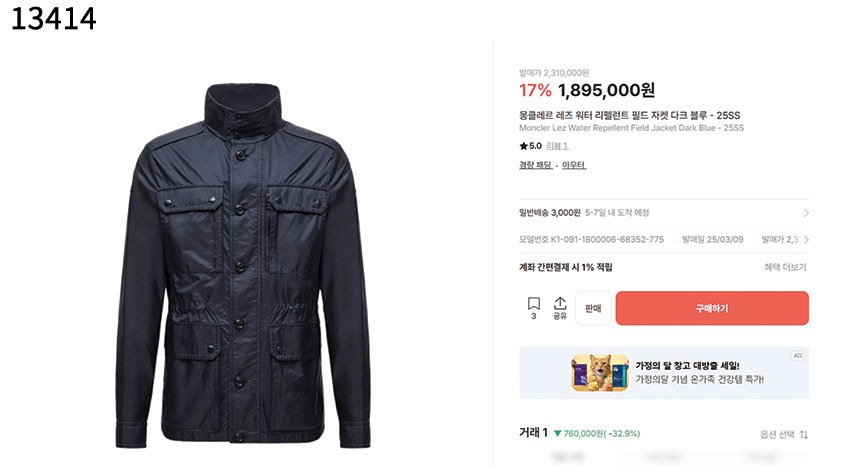The height and width of the screenshot is (466, 860).
Task: Click the option sort arrows icon
Action: 803,434
